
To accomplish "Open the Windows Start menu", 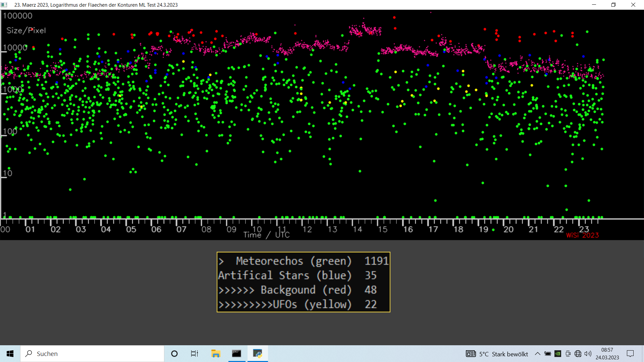I will pos(10,354).
